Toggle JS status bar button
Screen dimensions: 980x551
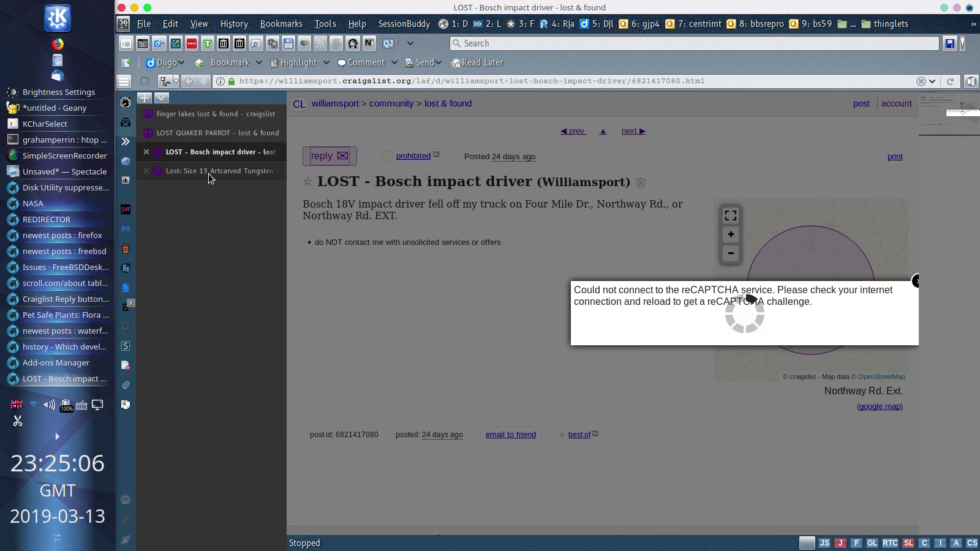tap(824, 543)
